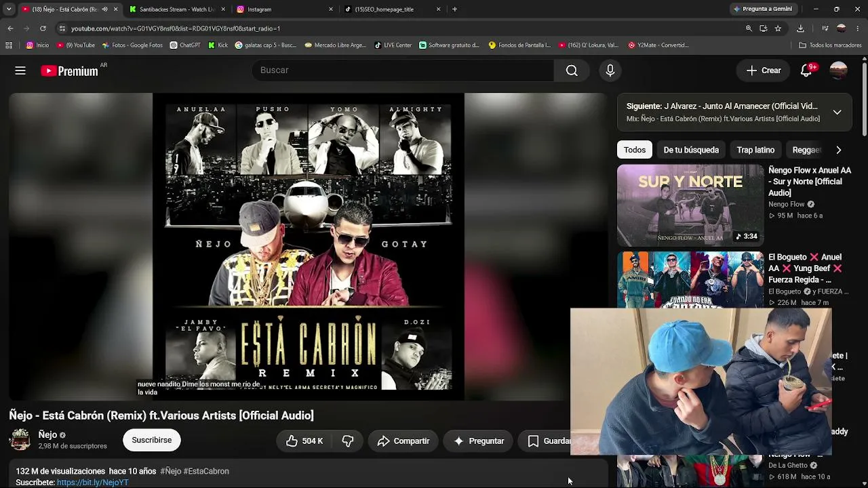
Task: Click Pregunta a Gemini button
Action: coord(762,9)
